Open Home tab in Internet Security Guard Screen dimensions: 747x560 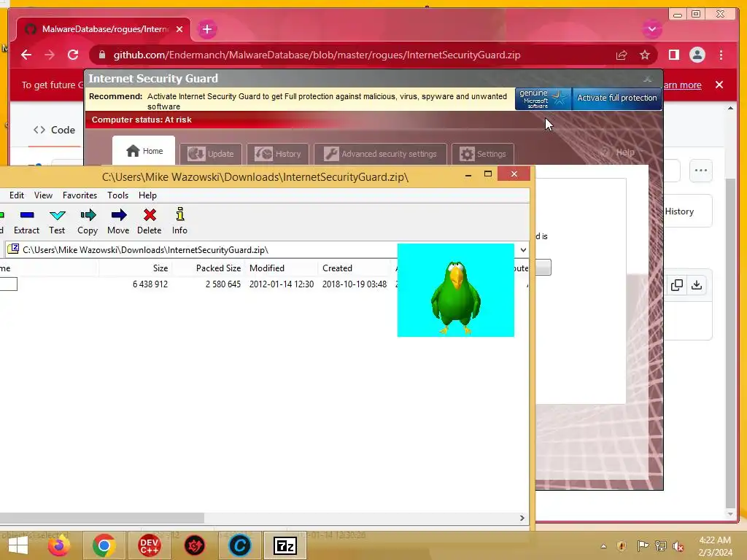coord(144,151)
